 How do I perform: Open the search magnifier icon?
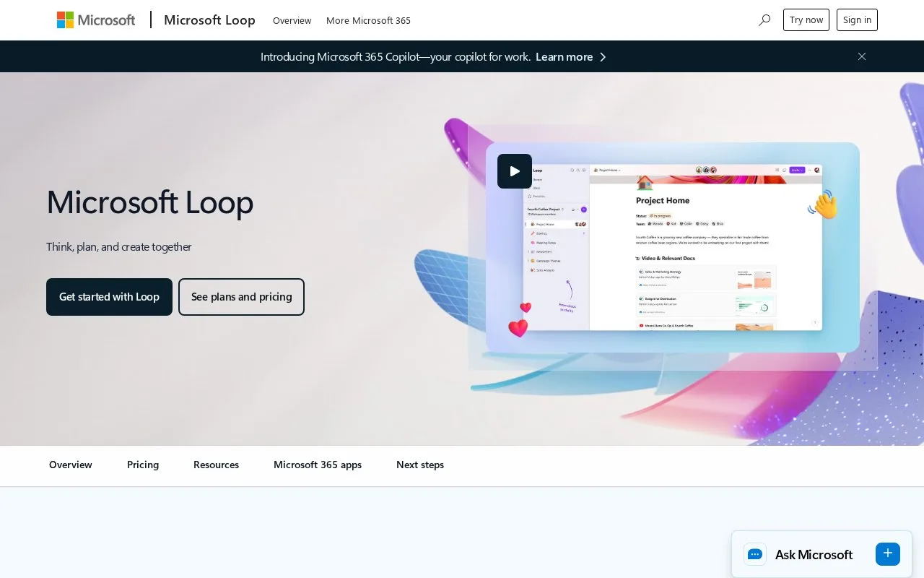tap(764, 20)
